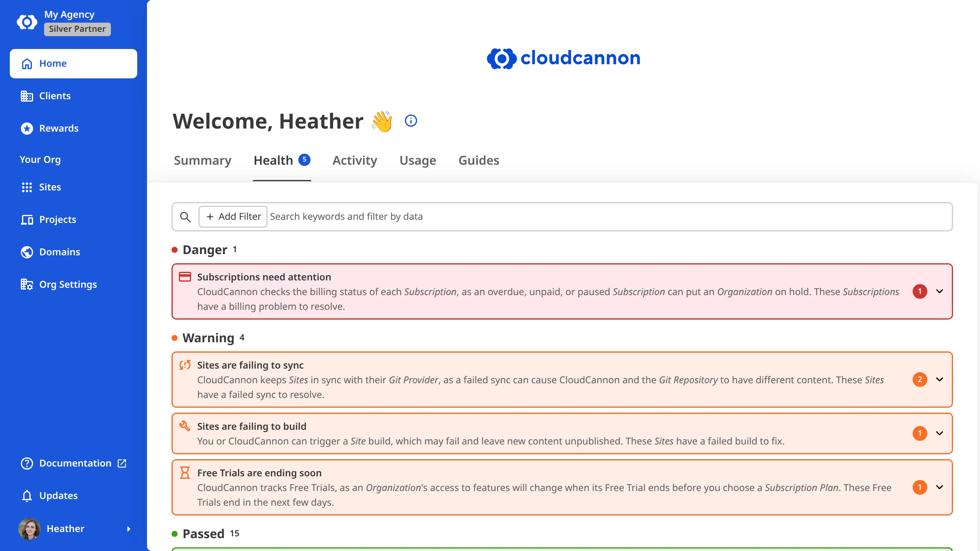Viewport: 980px width, 551px height.
Task: Click the wrench icon on failing build alert
Action: 185,426
